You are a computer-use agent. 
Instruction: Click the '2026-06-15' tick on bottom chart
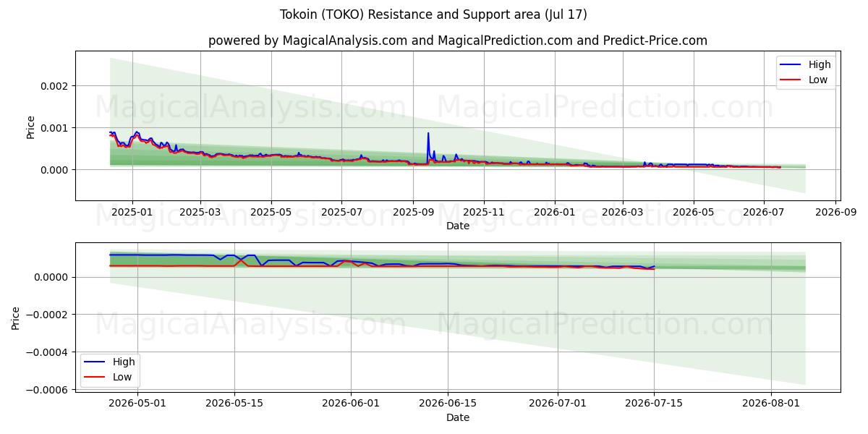(x=448, y=404)
